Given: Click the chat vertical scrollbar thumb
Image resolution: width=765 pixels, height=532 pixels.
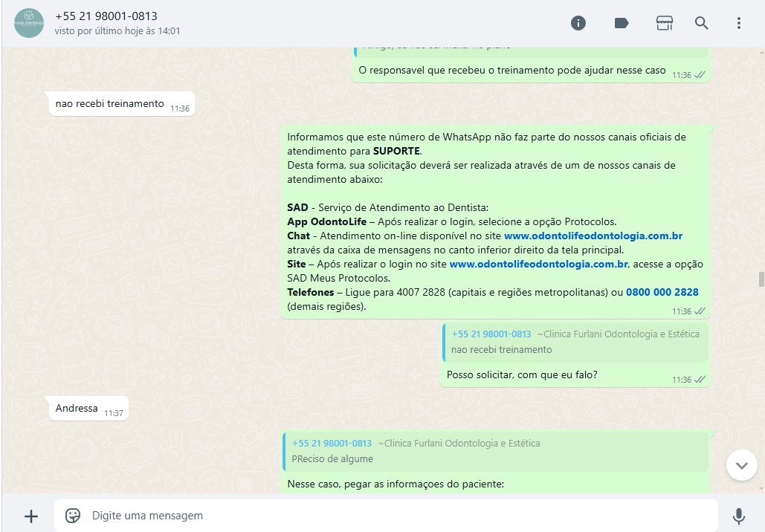Looking at the screenshot, I should 761,279.
